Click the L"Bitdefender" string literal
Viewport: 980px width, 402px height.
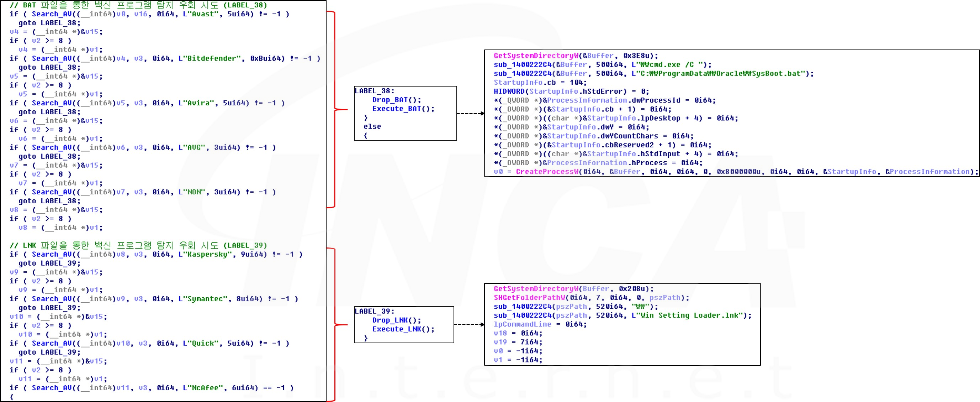[210, 59]
